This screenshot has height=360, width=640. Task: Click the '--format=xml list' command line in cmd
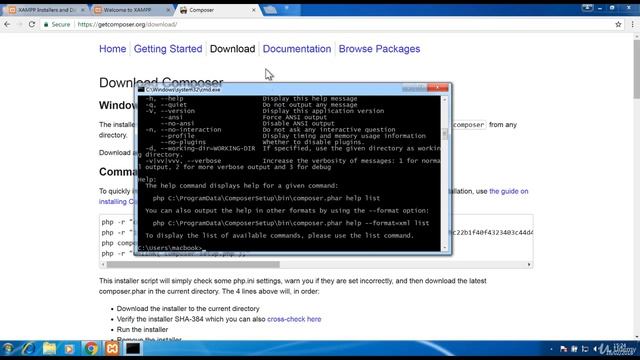pyautogui.click(x=291, y=223)
